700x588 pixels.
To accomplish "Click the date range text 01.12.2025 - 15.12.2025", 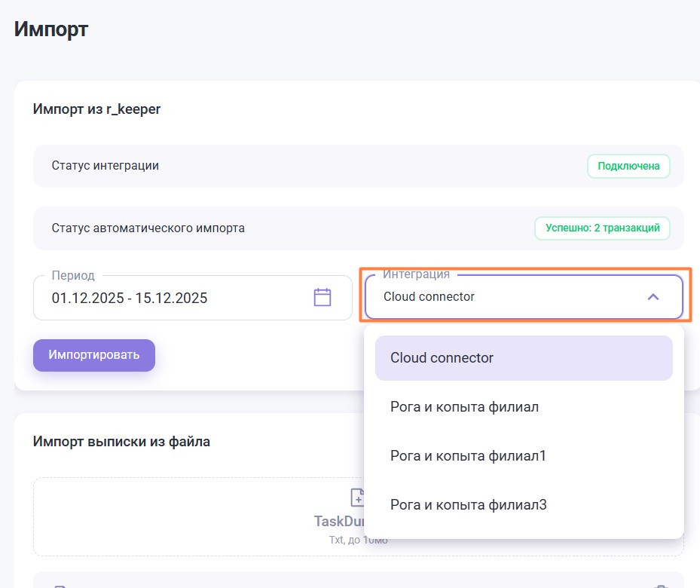I will tap(130, 298).
